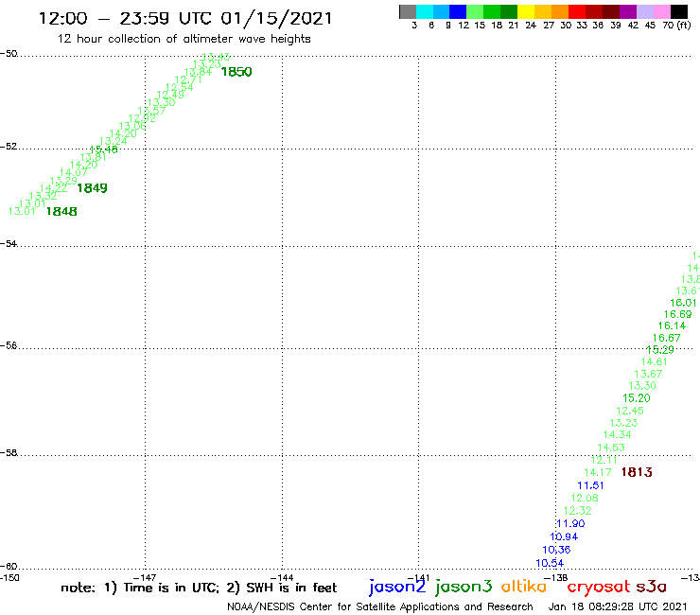Image resolution: width=700 pixels, height=615 pixels.
Task: Click the wave height value 14.53
Action: [611, 448]
